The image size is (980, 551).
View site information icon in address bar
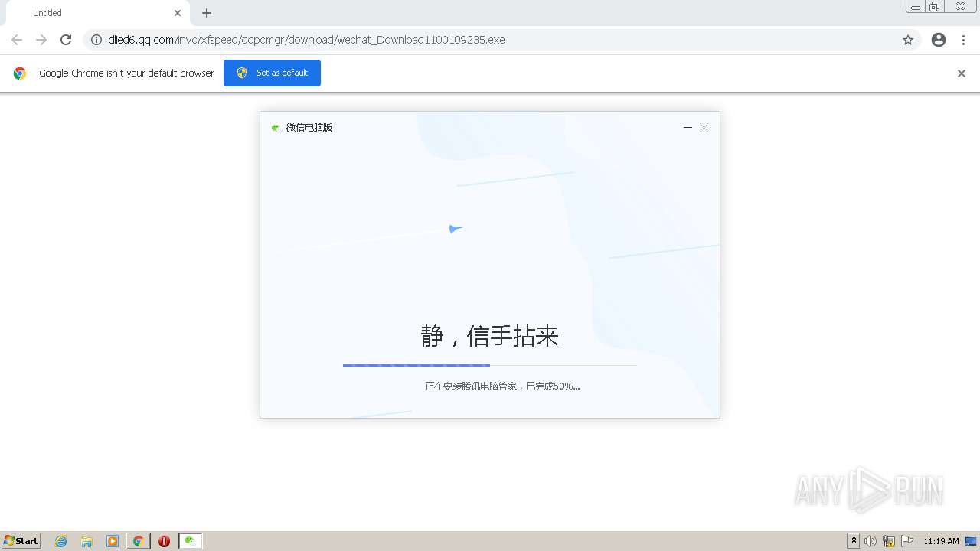tap(96, 40)
